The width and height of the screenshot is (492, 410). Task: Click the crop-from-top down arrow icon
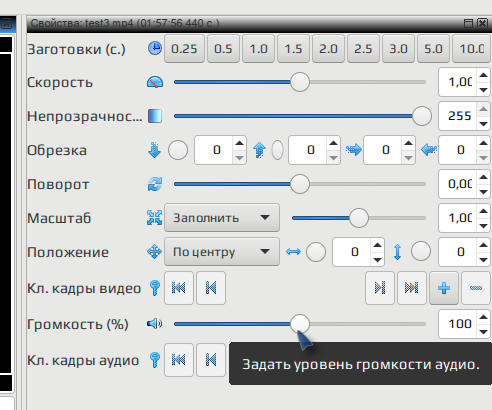coord(154,150)
